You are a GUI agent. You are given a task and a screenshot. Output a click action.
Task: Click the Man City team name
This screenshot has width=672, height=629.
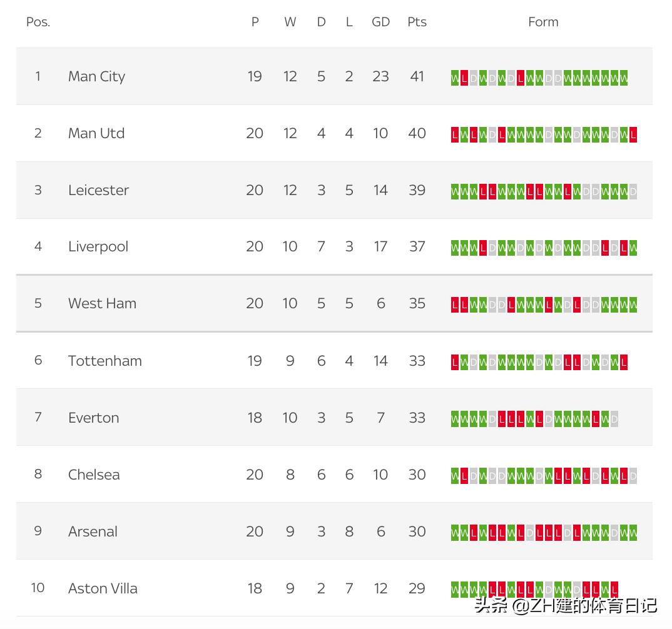pyautogui.click(x=96, y=76)
